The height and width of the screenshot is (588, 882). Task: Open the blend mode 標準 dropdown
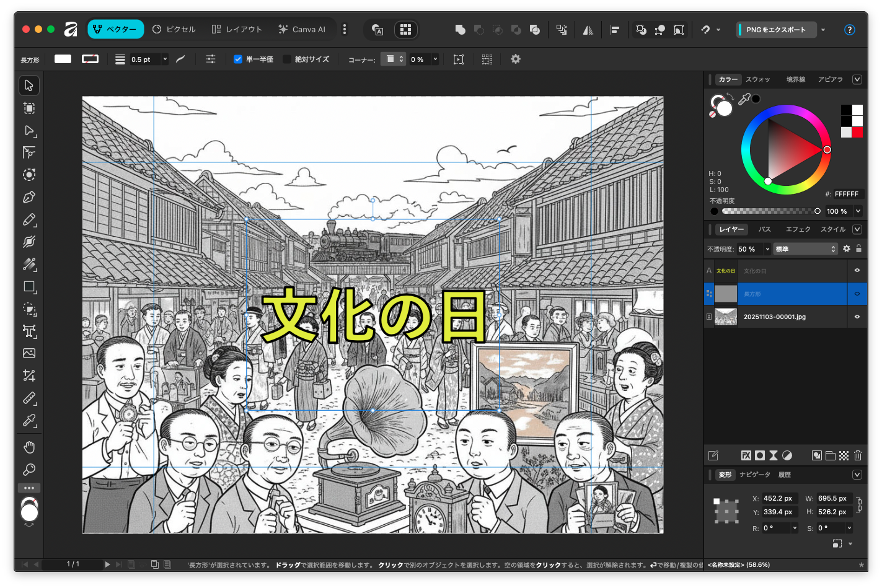click(805, 249)
